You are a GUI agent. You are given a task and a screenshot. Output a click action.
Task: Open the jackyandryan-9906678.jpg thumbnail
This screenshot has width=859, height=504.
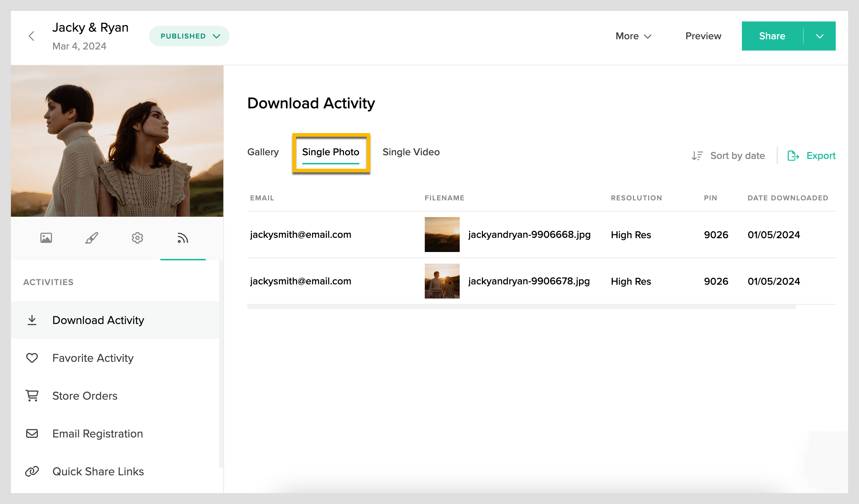pos(442,281)
